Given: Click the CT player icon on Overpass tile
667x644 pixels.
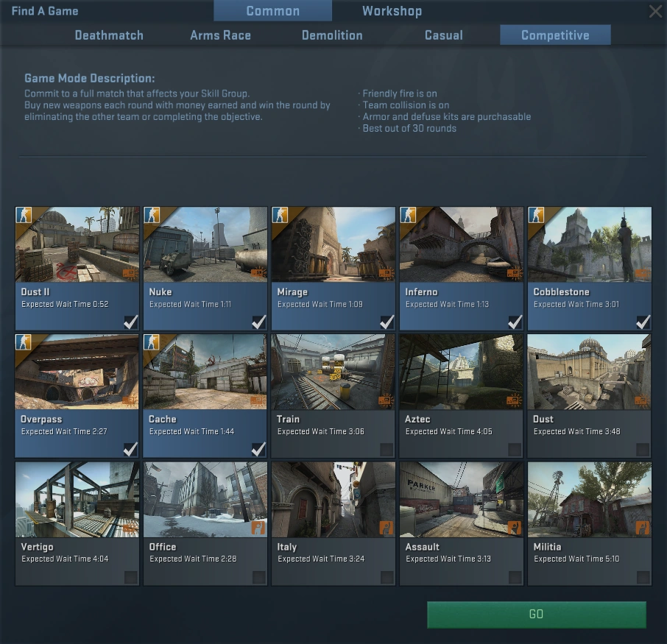Looking at the screenshot, I should pyautogui.click(x=24, y=342).
